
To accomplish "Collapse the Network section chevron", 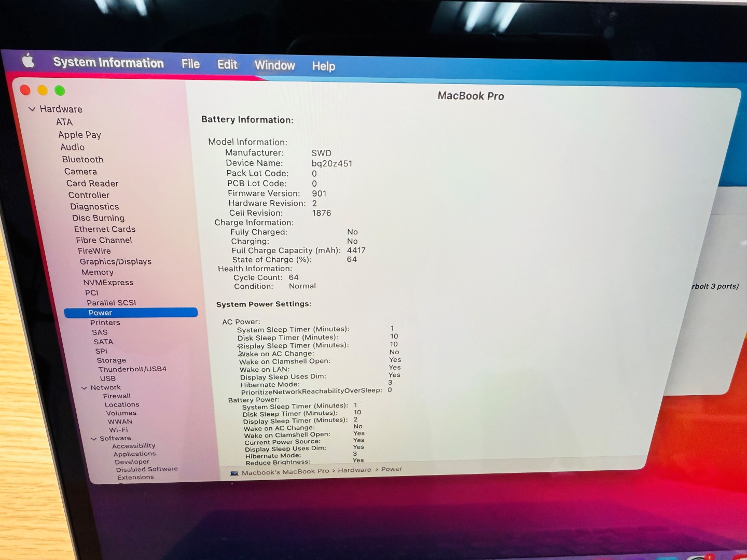I will tap(84, 388).
